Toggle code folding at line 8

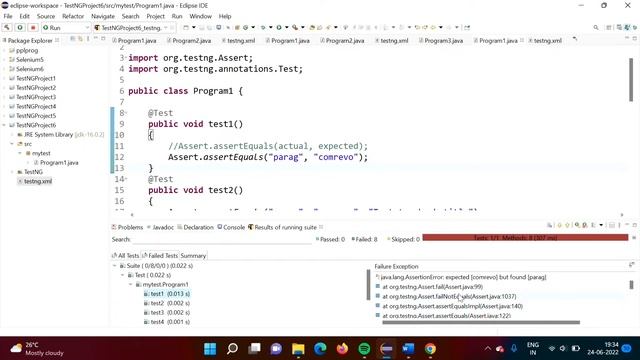(x=127, y=113)
